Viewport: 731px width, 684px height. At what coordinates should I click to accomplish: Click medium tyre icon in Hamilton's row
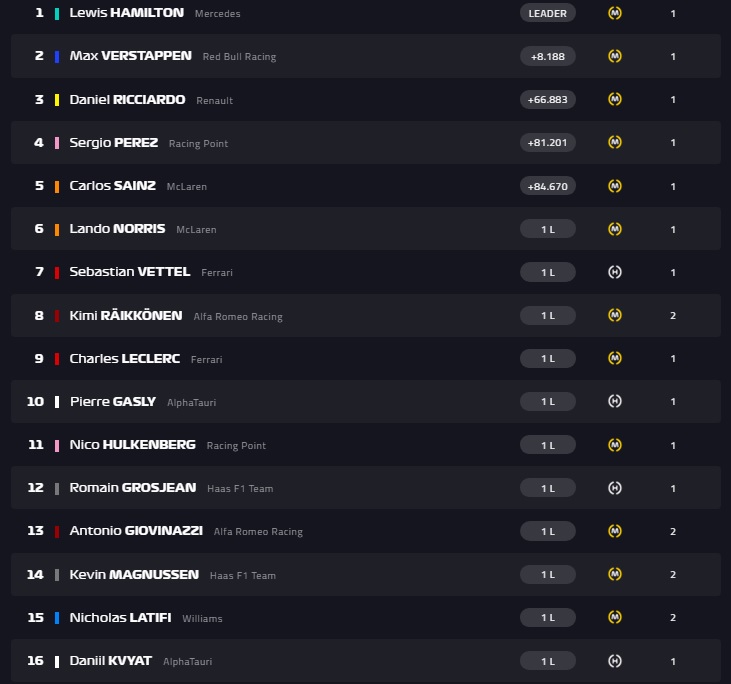[x=615, y=13]
